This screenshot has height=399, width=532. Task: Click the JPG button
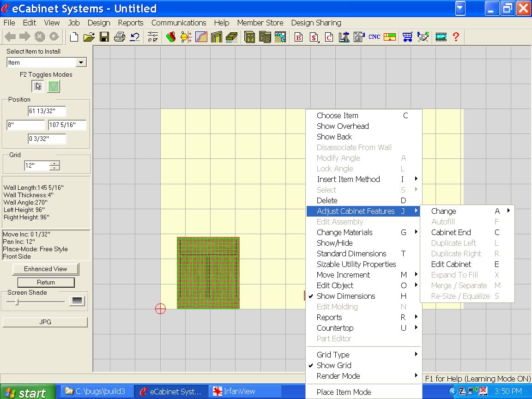coord(45,322)
